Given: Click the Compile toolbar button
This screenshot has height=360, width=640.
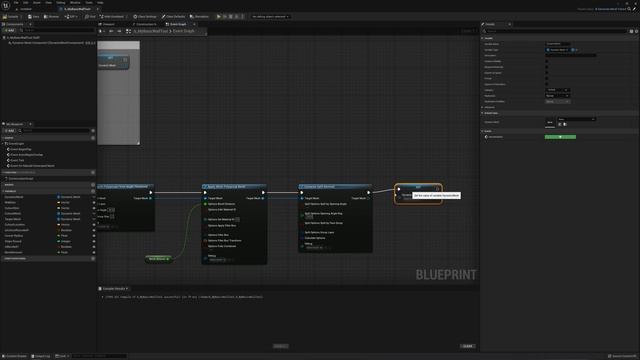Looking at the screenshot, I should coord(11,17).
